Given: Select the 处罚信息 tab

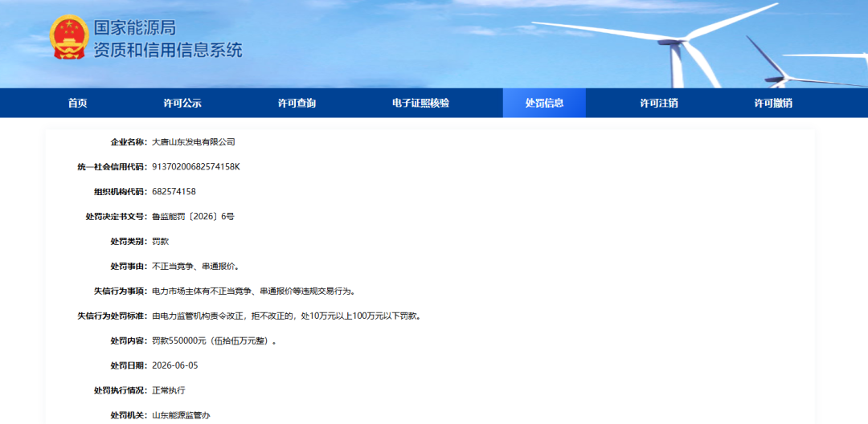Looking at the screenshot, I should point(544,103).
